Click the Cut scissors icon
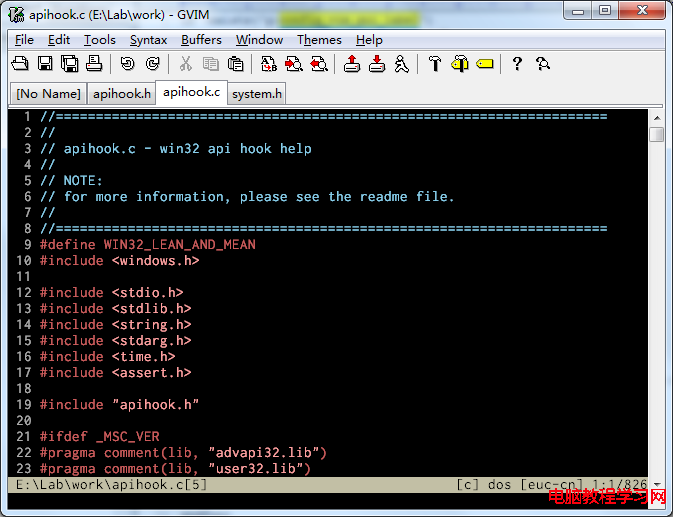This screenshot has height=517, width=673. (x=185, y=64)
